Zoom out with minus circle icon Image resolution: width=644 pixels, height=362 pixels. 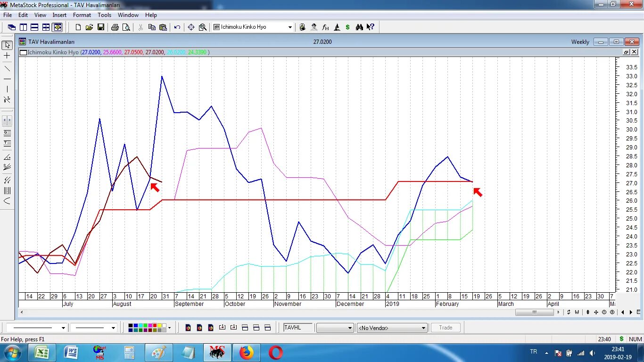tap(604, 312)
